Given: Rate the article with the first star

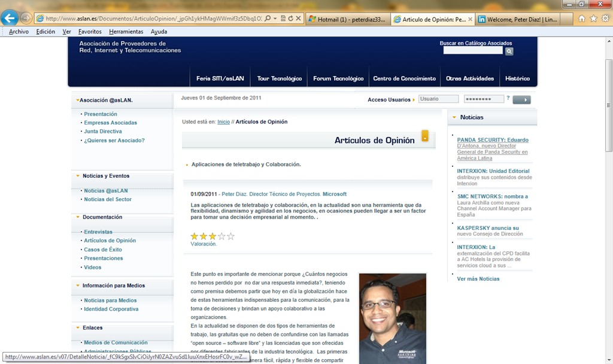Looking at the screenshot, I should pos(195,236).
